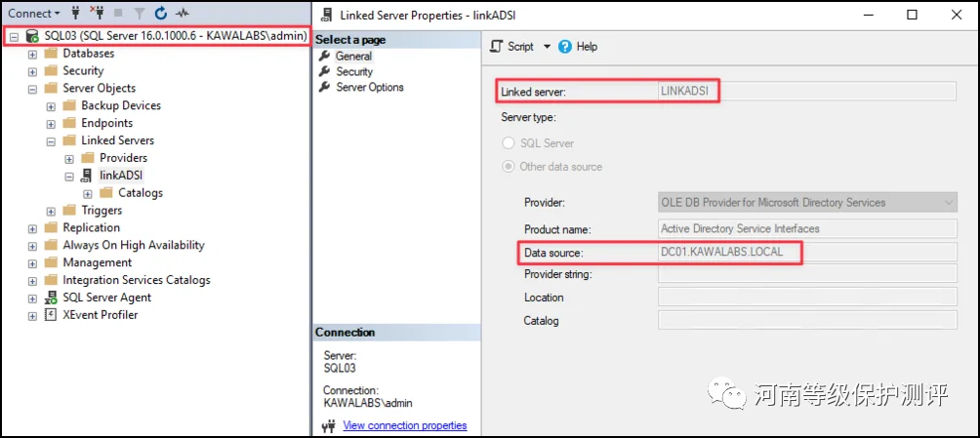The height and width of the screenshot is (438, 980).
Task: Open the Server Options page
Action: 370,88
